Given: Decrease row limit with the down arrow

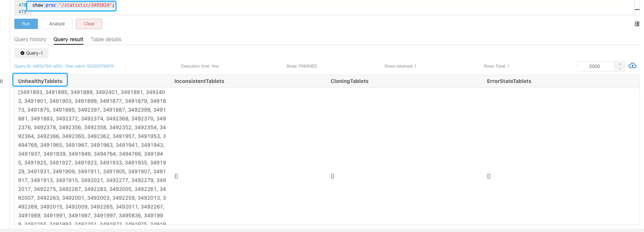Looking at the screenshot, I should point(620,69).
